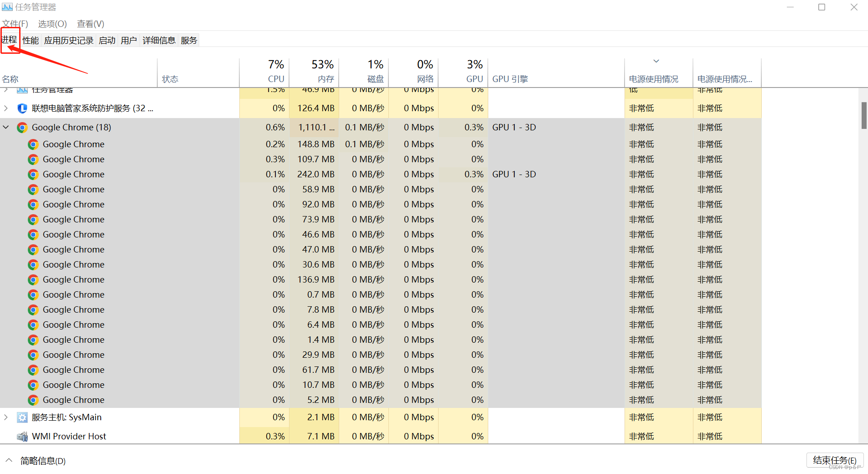Switch to the 详细信息 tab
This screenshot has height=474, width=868.
159,41
